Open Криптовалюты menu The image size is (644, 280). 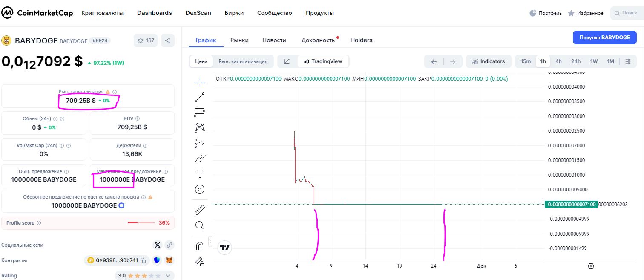pos(103,13)
